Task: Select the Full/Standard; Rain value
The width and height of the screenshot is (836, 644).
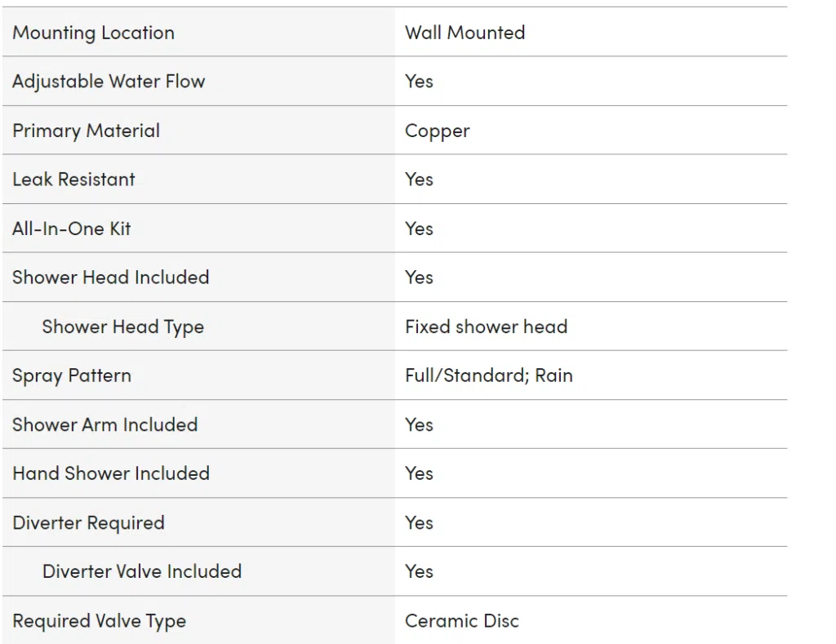Action: [x=489, y=375]
